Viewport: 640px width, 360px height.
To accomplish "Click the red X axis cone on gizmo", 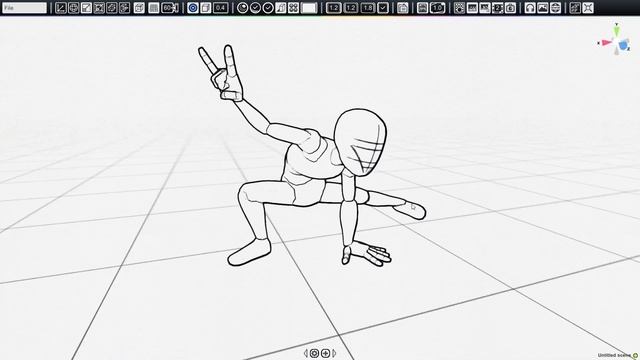I will click(x=606, y=42).
